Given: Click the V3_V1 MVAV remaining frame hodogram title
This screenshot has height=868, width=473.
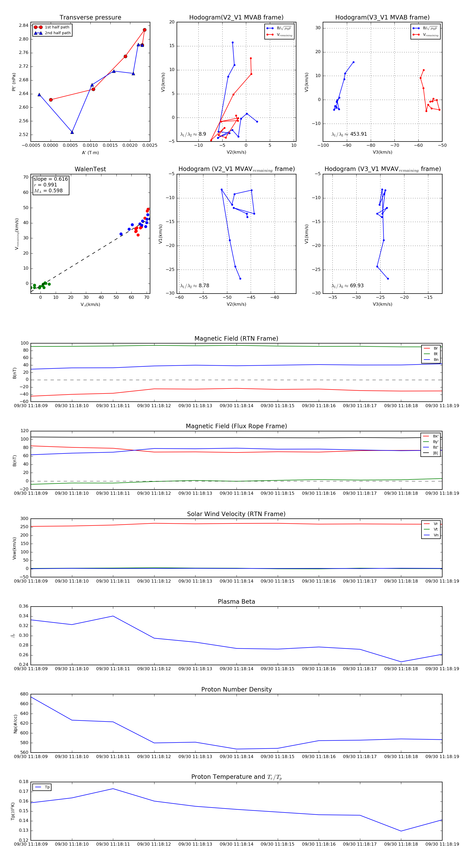Looking at the screenshot, I should pos(382,169).
